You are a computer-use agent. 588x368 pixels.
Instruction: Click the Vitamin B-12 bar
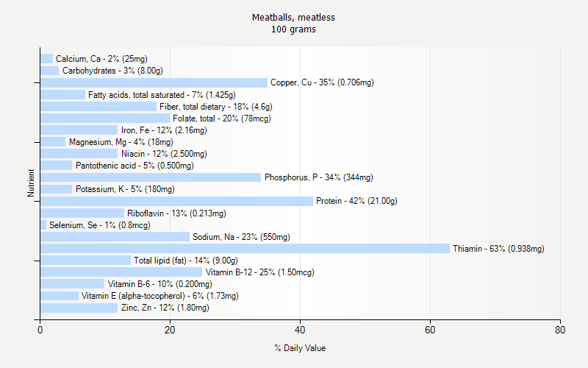coord(121,272)
